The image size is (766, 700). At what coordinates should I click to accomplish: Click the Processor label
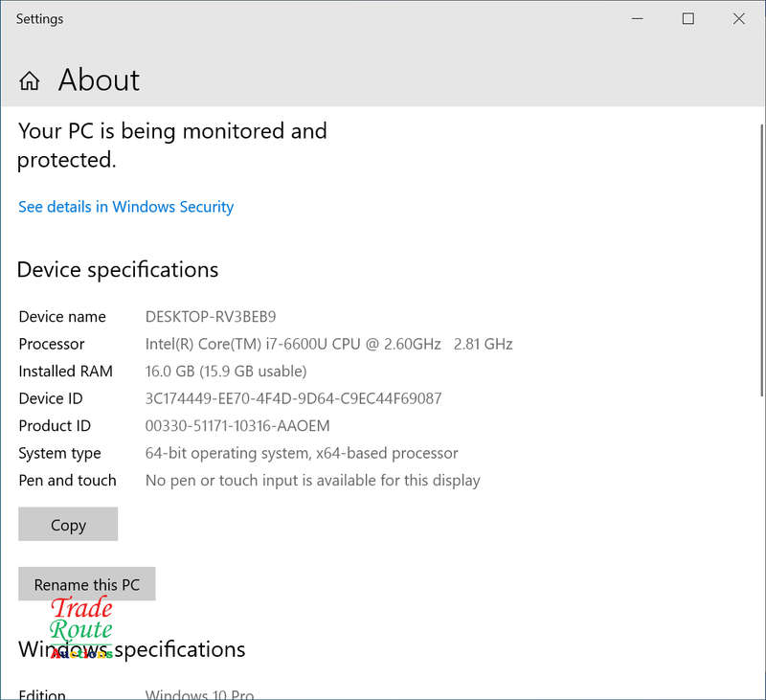pyautogui.click(x=52, y=345)
